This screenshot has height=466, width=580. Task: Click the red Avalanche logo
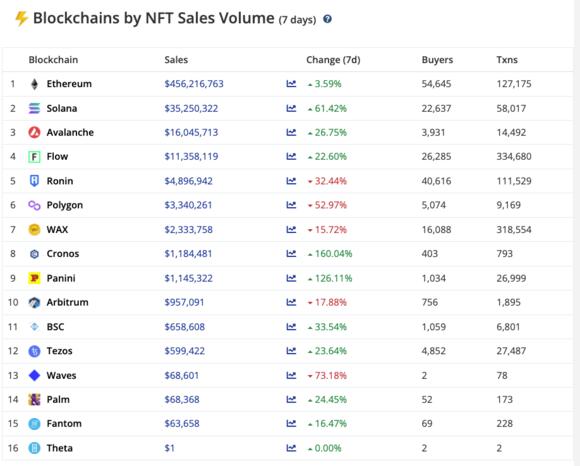tap(34, 132)
